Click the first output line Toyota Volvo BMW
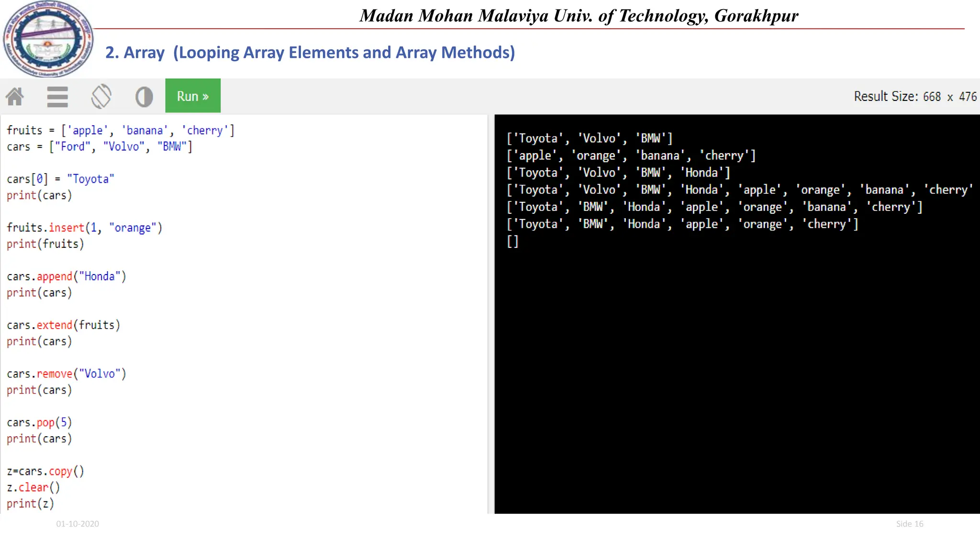This screenshot has height=551, width=980. pos(590,139)
